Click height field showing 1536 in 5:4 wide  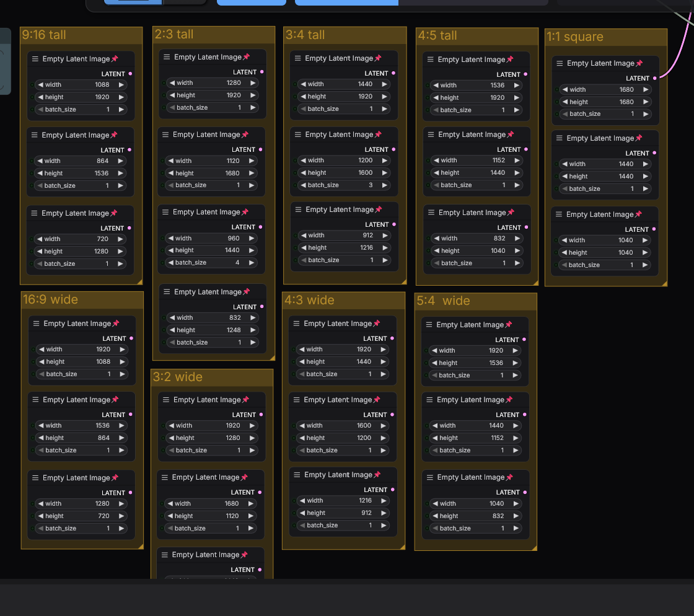473,363
